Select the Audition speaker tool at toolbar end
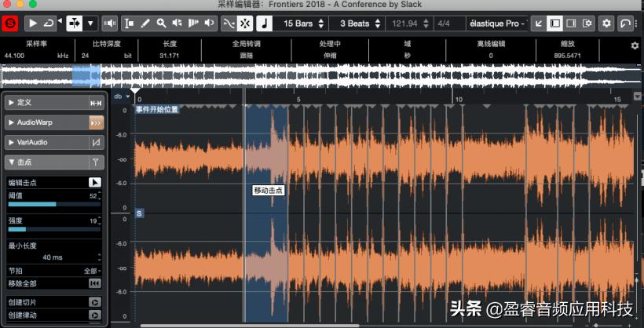The height and width of the screenshot is (328, 644). 209,24
